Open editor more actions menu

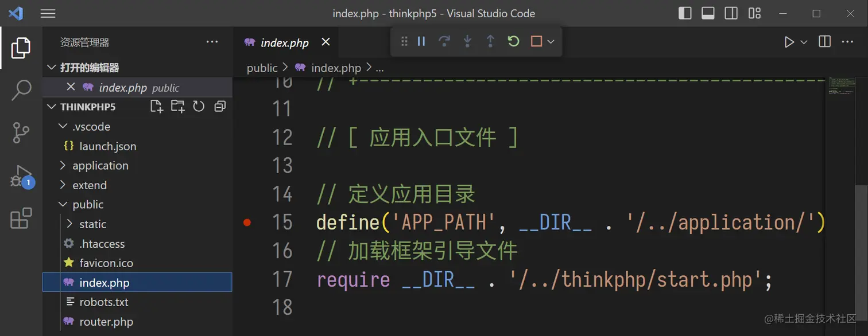click(x=847, y=42)
